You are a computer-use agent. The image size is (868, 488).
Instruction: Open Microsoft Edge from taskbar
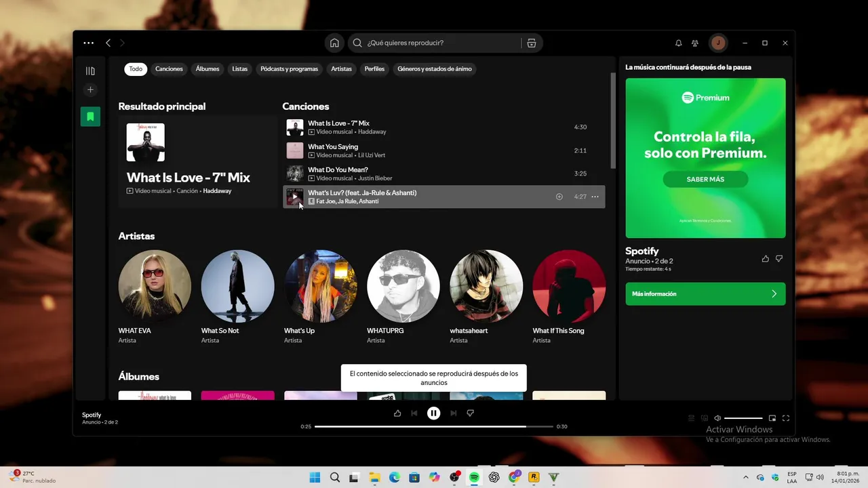click(394, 477)
